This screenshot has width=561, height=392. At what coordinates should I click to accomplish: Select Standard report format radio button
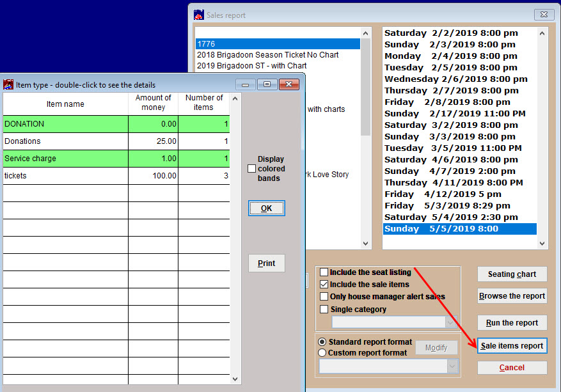[x=322, y=342]
